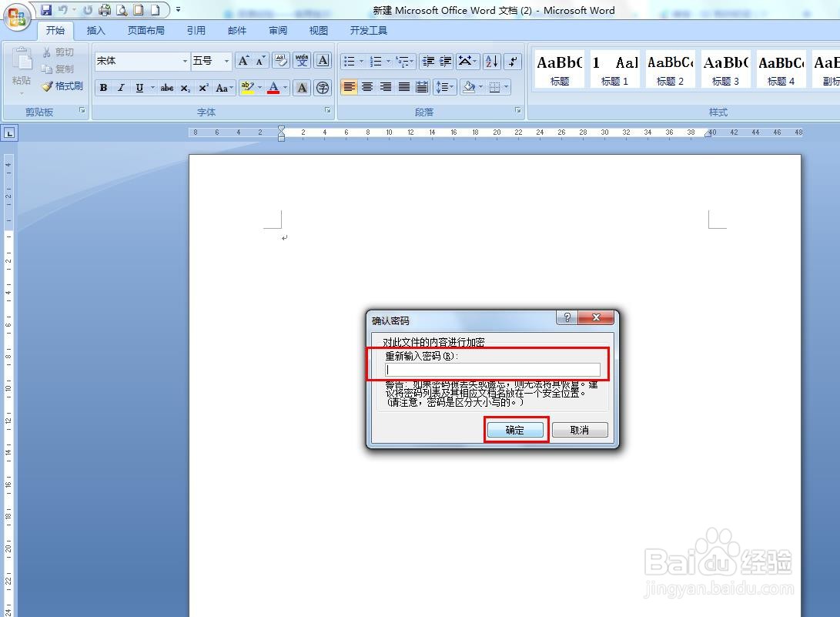
Task: Align text right
Action: pyautogui.click(x=385, y=87)
